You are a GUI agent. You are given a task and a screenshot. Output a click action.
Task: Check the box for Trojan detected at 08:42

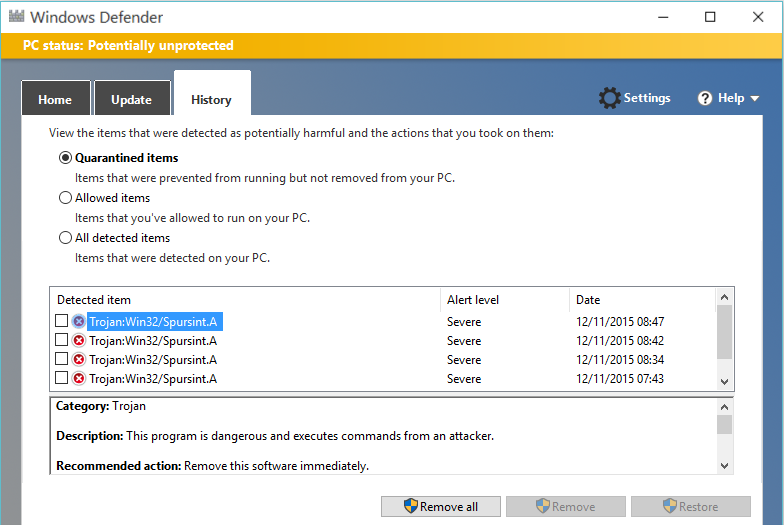coord(62,340)
